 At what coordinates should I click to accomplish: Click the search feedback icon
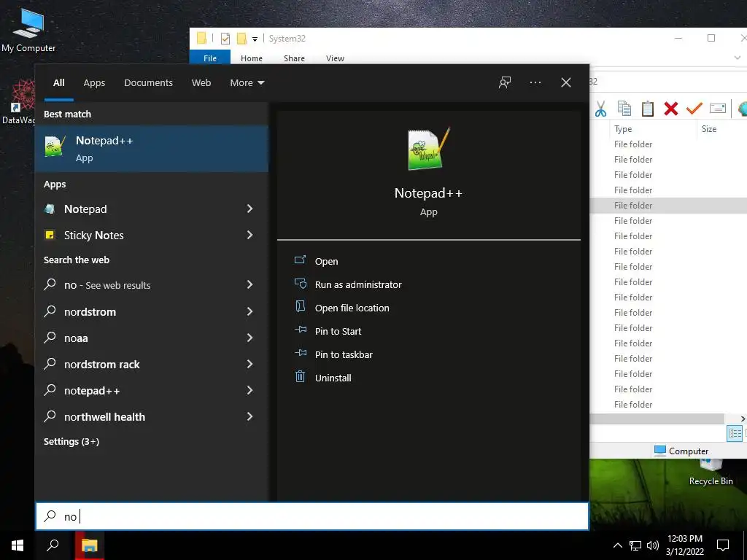[505, 82]
